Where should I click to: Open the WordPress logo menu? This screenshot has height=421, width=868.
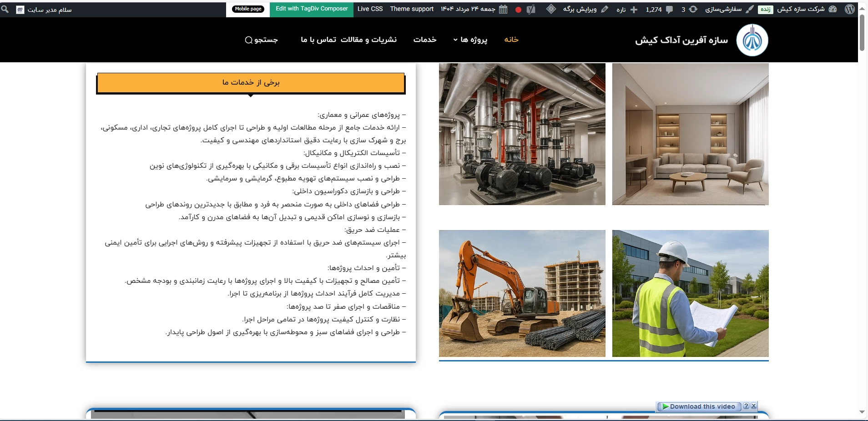click(849, 9)
